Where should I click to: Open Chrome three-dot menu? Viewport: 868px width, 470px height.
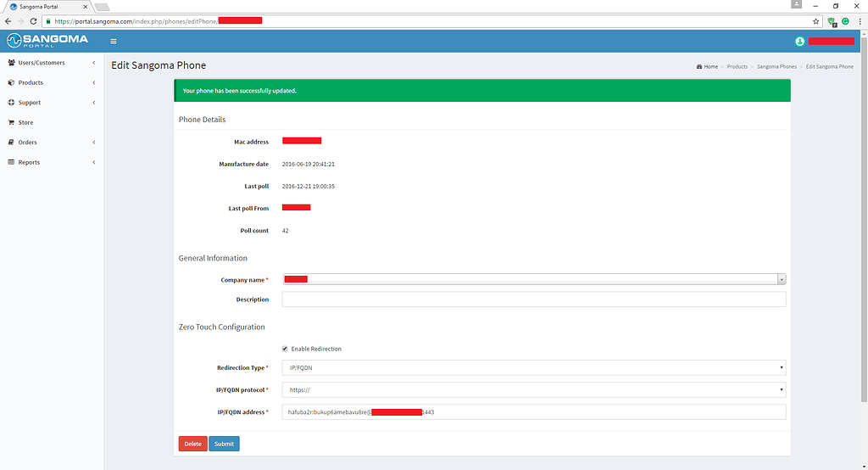[860, 21]
